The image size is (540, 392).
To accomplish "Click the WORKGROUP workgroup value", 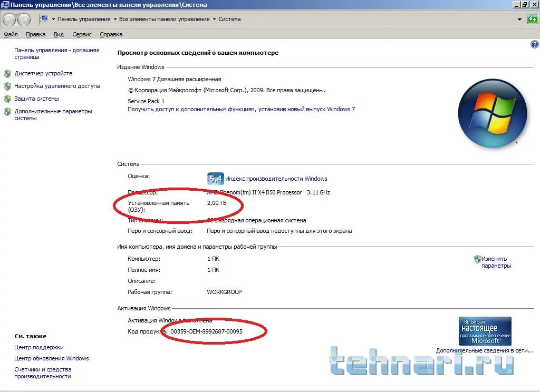I will (x=224, y=292).
